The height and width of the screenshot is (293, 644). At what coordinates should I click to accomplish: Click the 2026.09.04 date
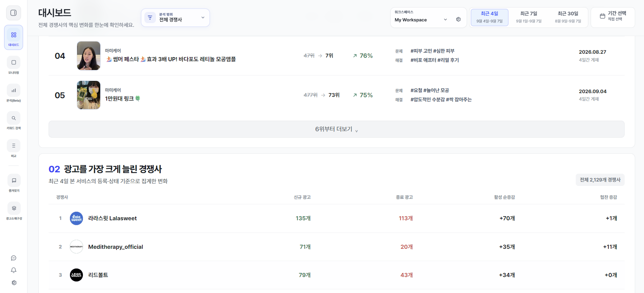pos(592,91)
